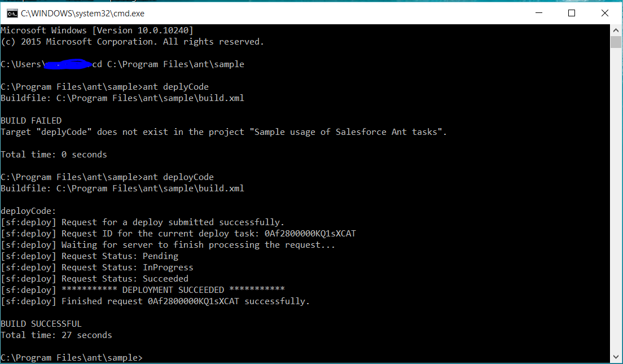Click the BUILD SUCCESSFUL message
623x364 pixels.
pyautogui.click(x=41, y=324)
